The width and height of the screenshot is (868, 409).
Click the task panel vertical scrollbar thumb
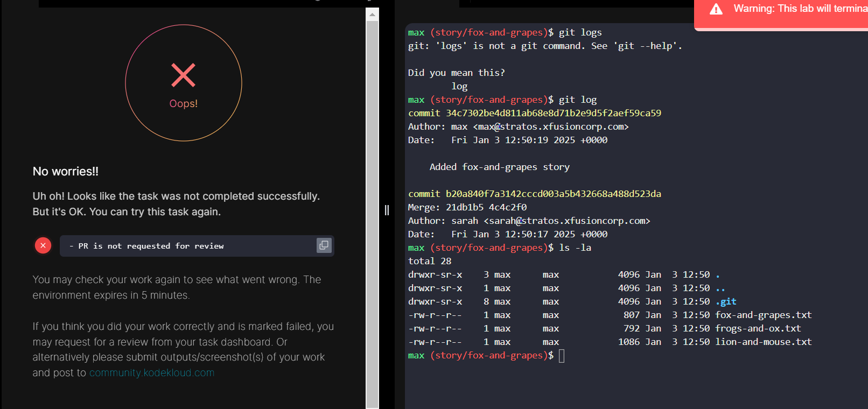[372, 215]
